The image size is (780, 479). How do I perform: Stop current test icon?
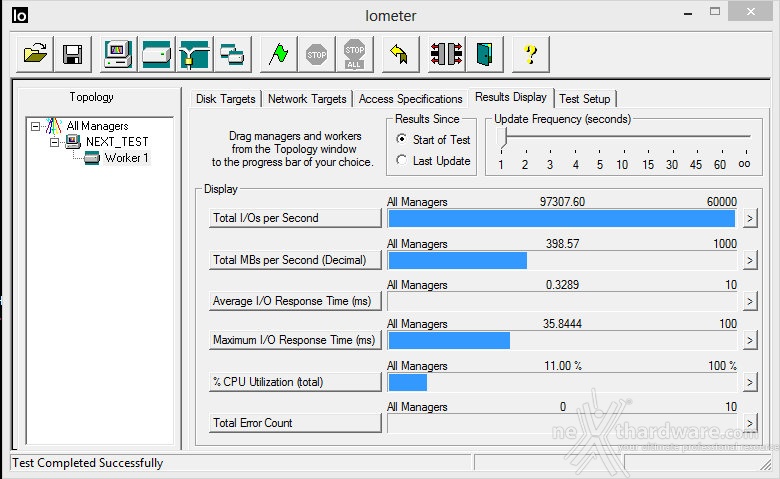point(316,54)
